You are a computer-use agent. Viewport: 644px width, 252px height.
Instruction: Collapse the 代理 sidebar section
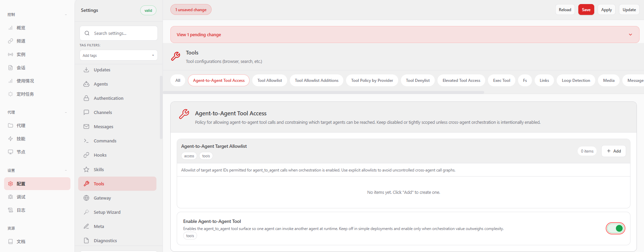pyautogui.click(x=66, y=112)
